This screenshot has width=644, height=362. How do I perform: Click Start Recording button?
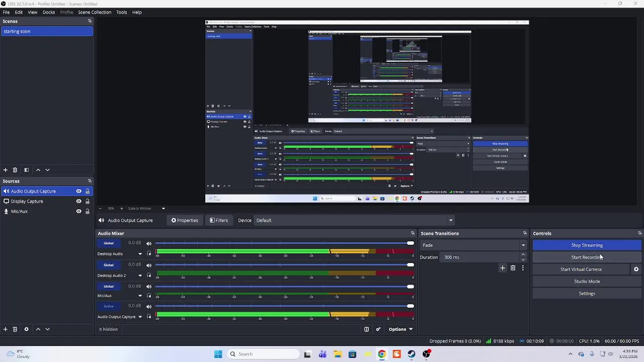(x=587, y=257)
